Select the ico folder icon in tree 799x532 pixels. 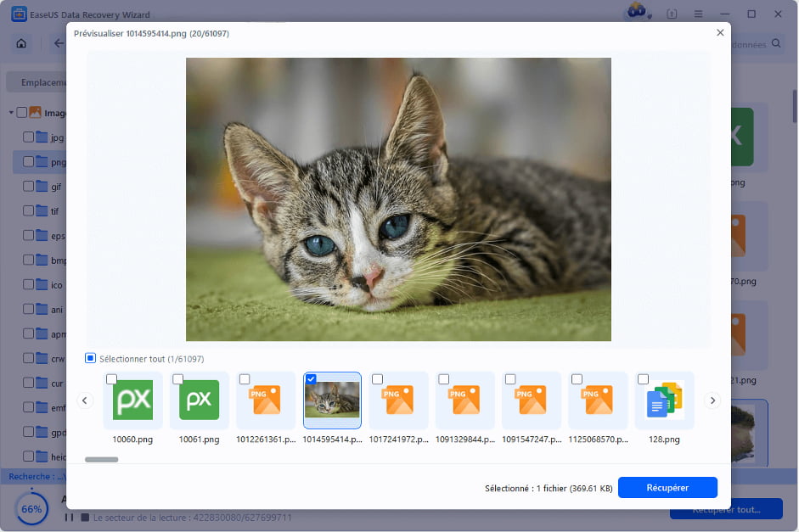[42, 284]
